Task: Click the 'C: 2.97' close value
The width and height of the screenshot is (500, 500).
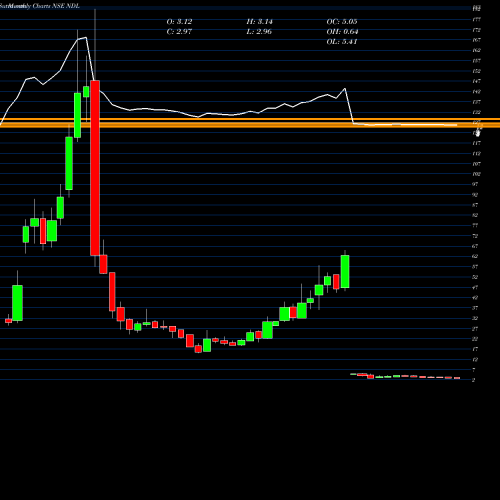Action: pyautogui.click(x=179, y=32)
